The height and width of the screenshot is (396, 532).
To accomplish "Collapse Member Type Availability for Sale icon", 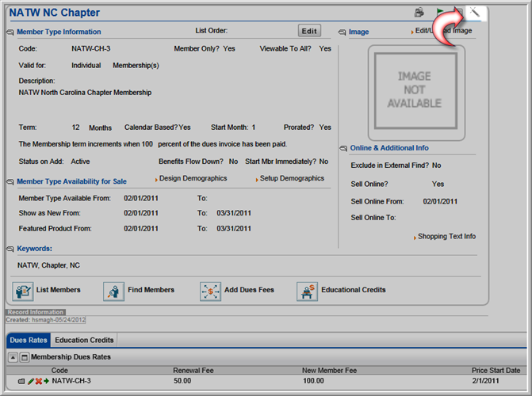I will [10, 181].
